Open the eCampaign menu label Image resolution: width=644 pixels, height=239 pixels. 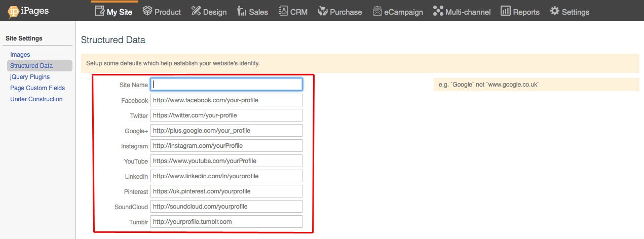(x=404, y=12)
